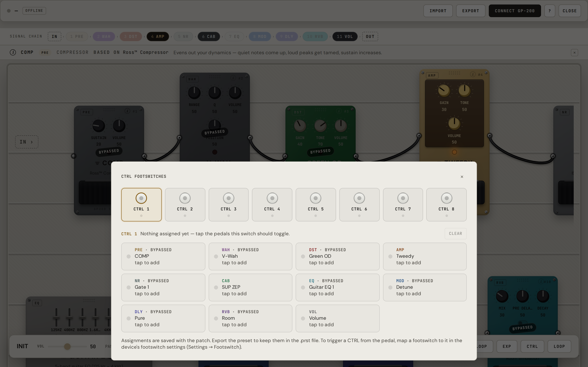Select the 4 AMP signal chain block
This screenshot has height=367, width=588.
click(158, 37)
